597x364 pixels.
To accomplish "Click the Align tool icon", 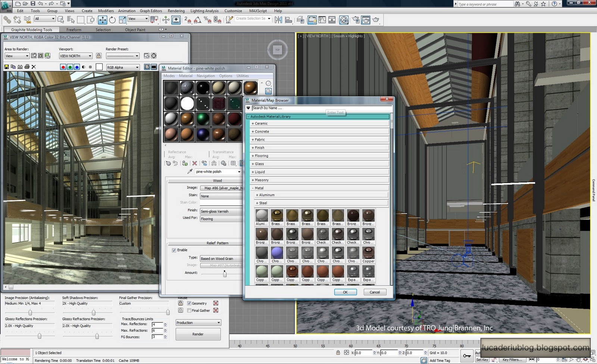I will click(x=288, y=19).
